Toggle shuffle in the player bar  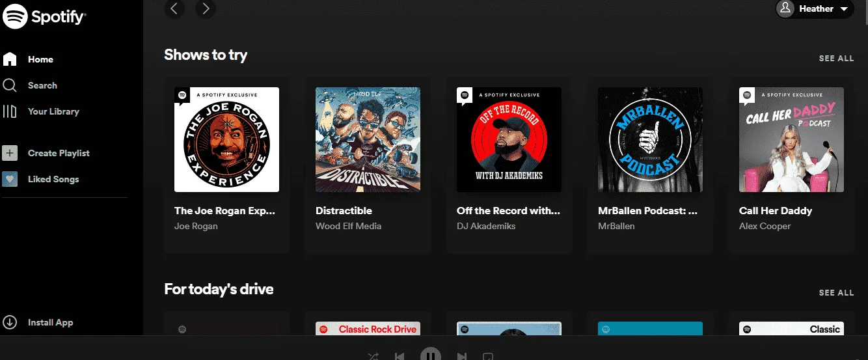pos(373,356)
